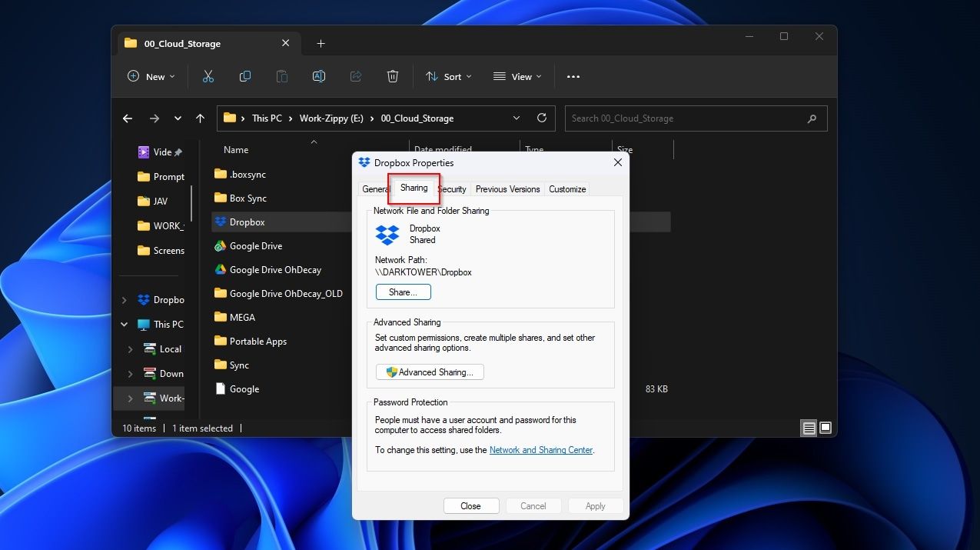Viewport: 980px width, 550px height.
Task: Switch to details view using the status bar toggle
Action: 809,428
